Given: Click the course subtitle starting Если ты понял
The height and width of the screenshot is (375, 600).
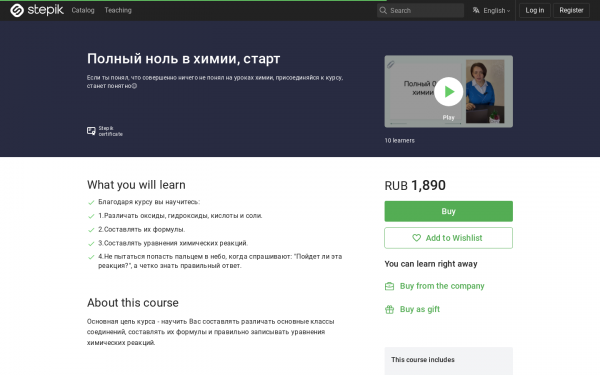Looking at the screenshot, I should coord(215,82).
